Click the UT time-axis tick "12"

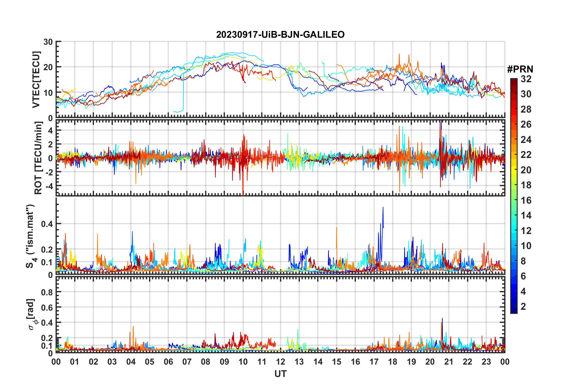point(280,362)
